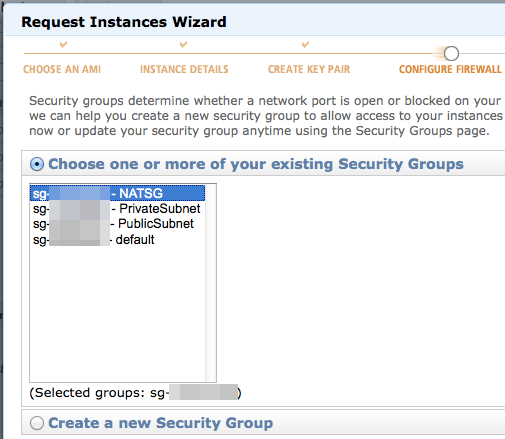Select the NATSG security group
505x439 pixels.
click(x=117, y=193)
